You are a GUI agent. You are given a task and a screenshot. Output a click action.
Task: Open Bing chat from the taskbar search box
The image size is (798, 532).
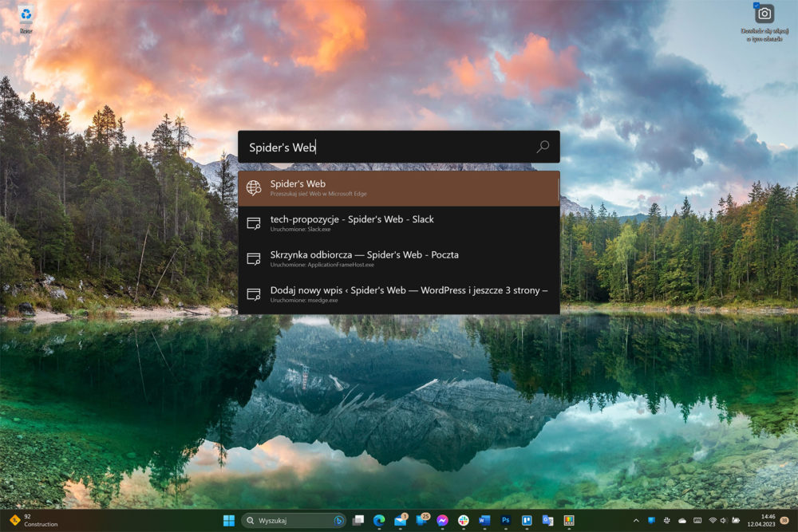[x=338, y=520]
